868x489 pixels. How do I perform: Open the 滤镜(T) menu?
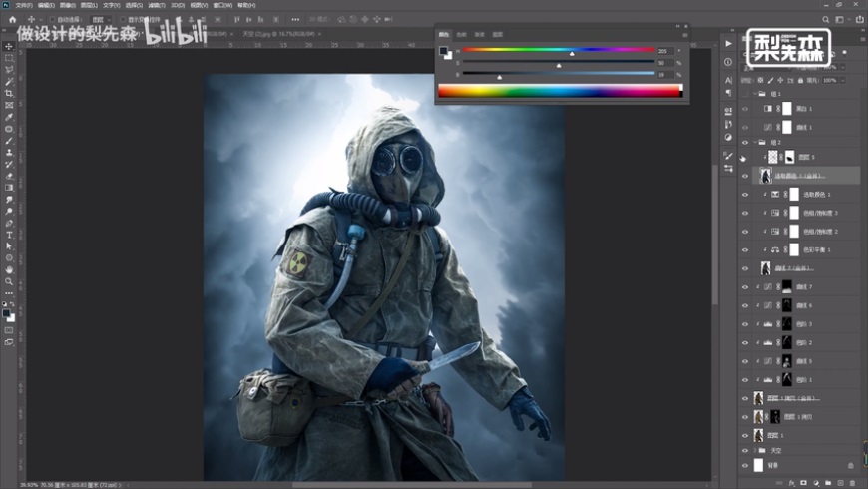coord(156,5)
